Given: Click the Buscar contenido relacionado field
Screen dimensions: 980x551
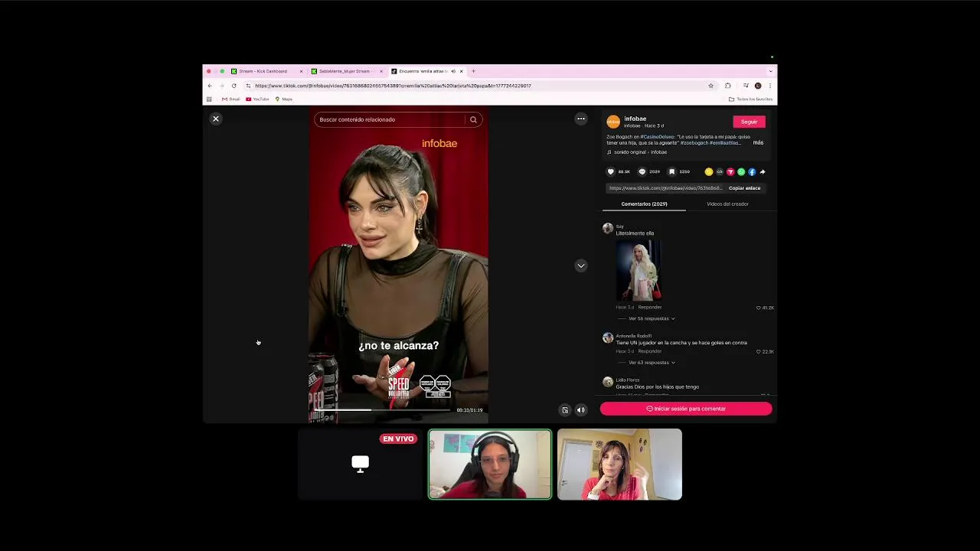Looking at the screenshot, I should pos(389,119).
